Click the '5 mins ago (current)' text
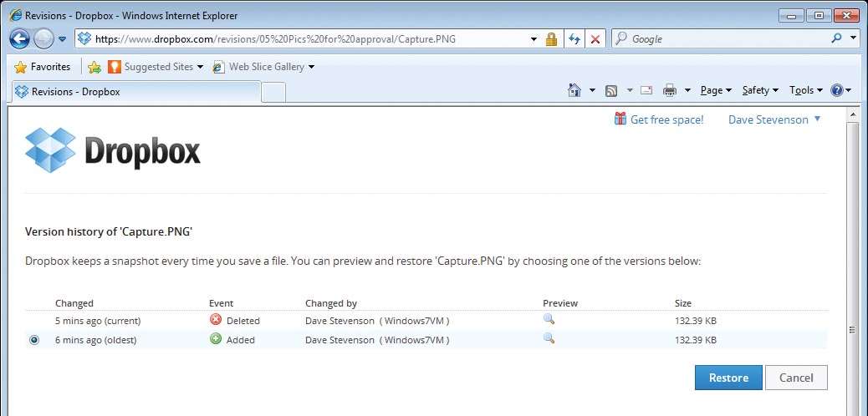Screen dimensions: 868x416 (98, 321)
